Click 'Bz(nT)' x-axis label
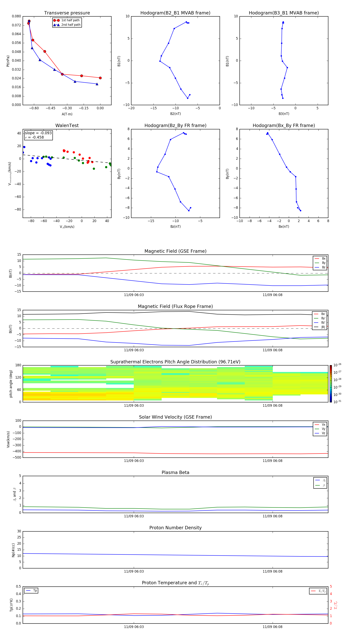The width and height of the screenshot is (351, 644). (x=175, y=227)
